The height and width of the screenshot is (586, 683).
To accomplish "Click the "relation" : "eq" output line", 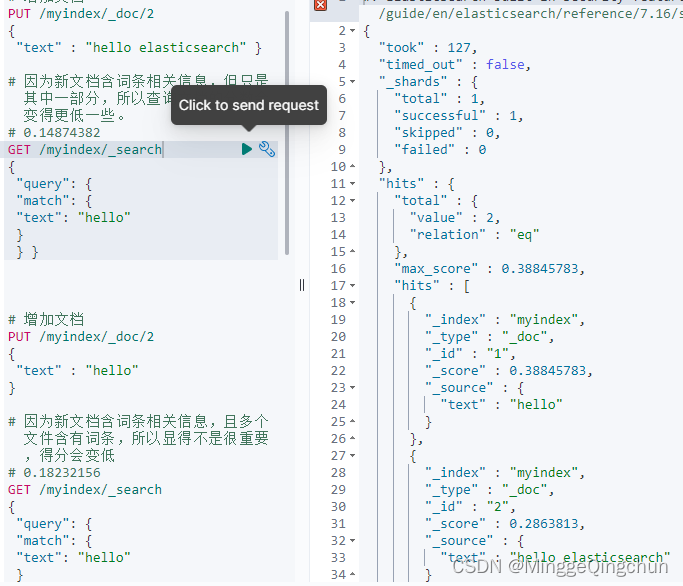I will coord(474,234).
